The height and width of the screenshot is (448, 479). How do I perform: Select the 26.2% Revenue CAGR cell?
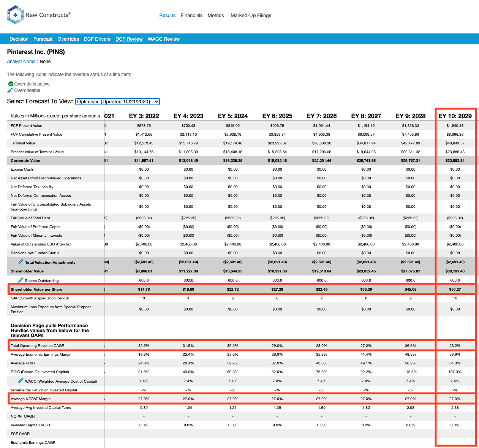click(455, 346)
